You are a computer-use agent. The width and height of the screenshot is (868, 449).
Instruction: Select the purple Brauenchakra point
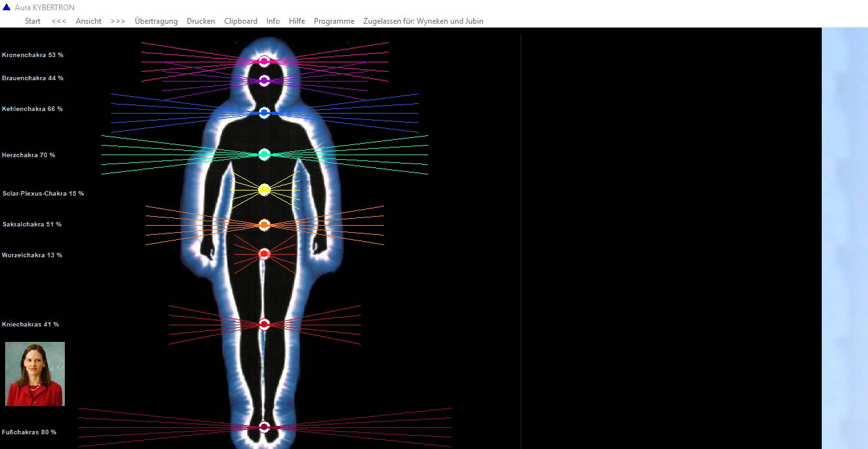point(264,80)
